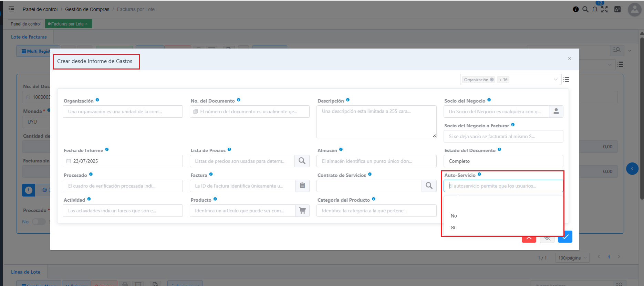The height and width of the screenshot is (286, 644).
Task: Select 'No' in Auto-Servicio dropdown list
Action: (x=454, y=216)
